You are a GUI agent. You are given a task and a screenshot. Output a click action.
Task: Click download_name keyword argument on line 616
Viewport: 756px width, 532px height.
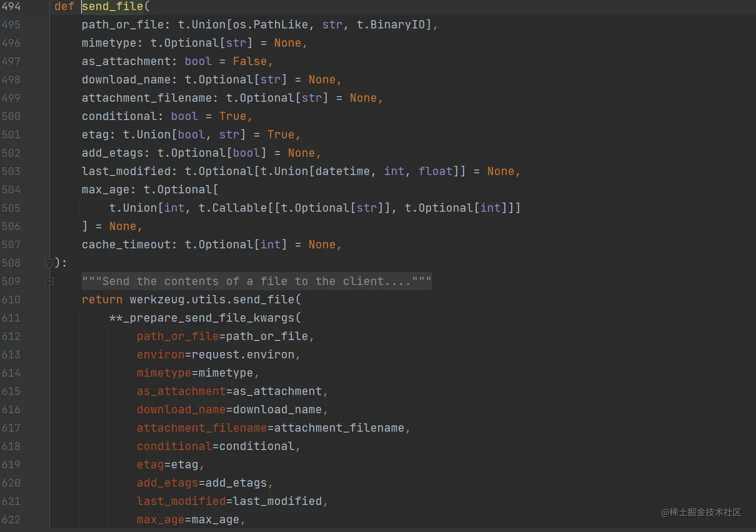[181, 409]
